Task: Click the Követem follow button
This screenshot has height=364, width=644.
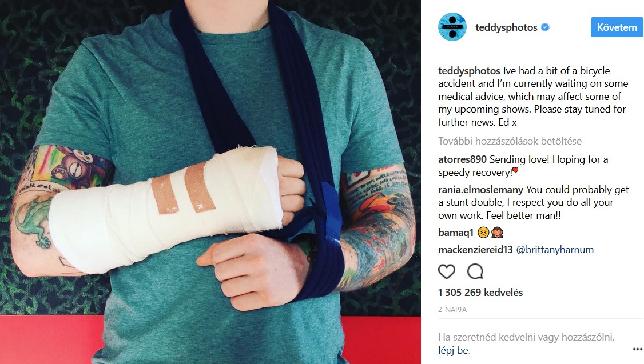Action: (x=617, y=27)
